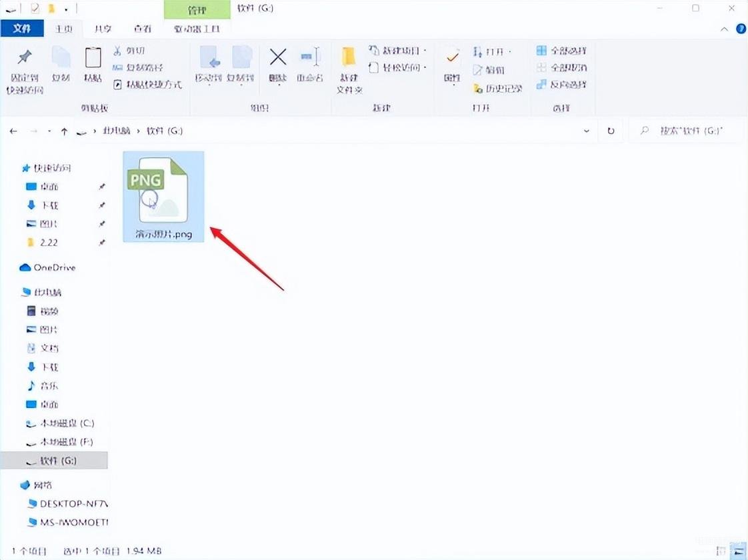Open recent locations dropdown arrow
The width and height of the screenshot is (748, 560).
[49, 131]
